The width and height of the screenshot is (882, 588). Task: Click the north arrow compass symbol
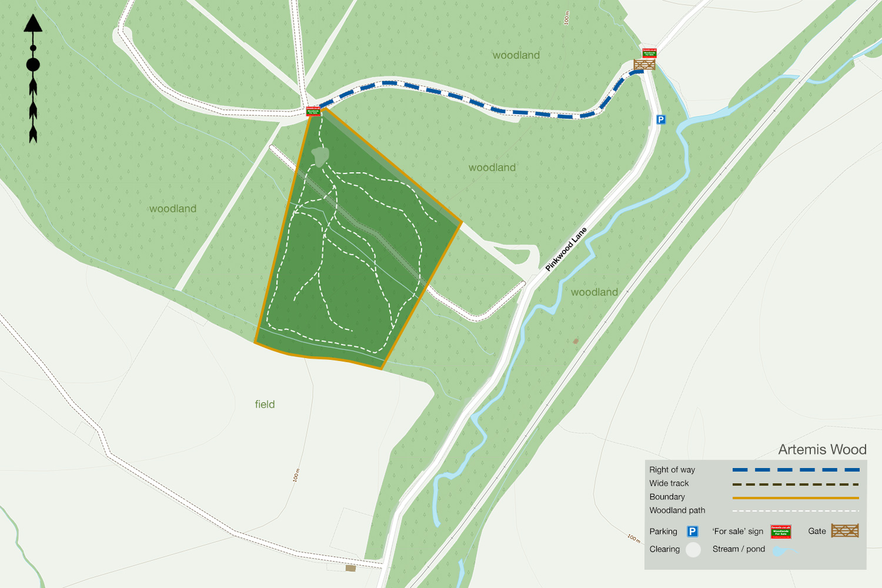pos(33,79)
